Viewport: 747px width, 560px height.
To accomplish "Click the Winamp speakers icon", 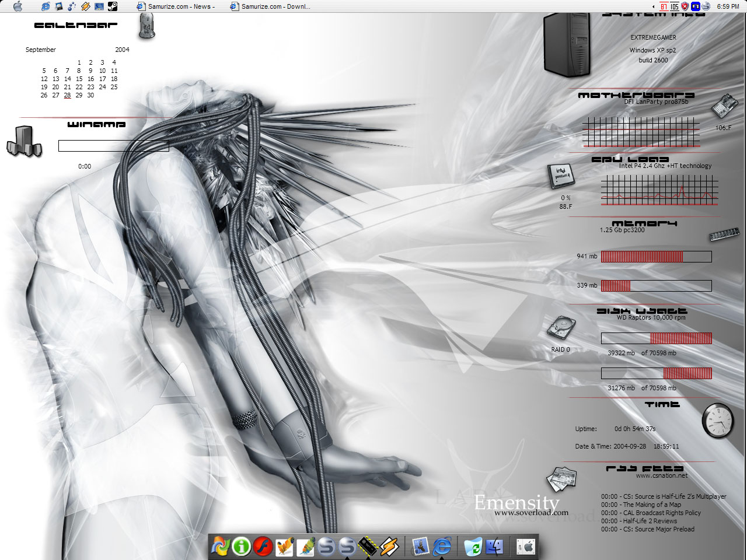I will tap(25, 142).
